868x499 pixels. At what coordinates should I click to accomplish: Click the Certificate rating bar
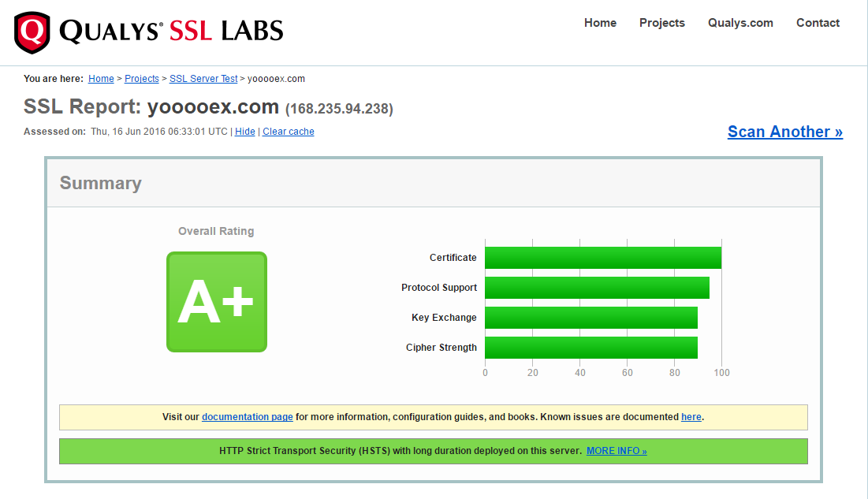click(602, 258)
